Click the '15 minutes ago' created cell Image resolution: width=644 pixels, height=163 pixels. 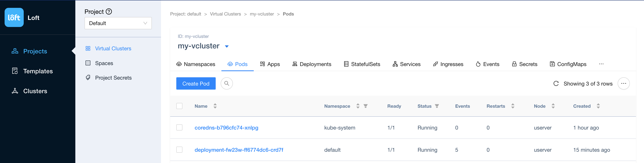click(x=591, y=150)
